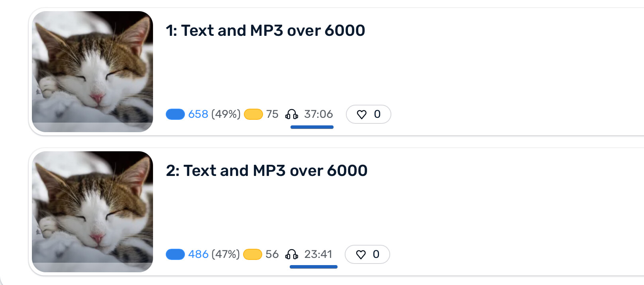Click the yellow pill icon beside 56

click(253, 254)
